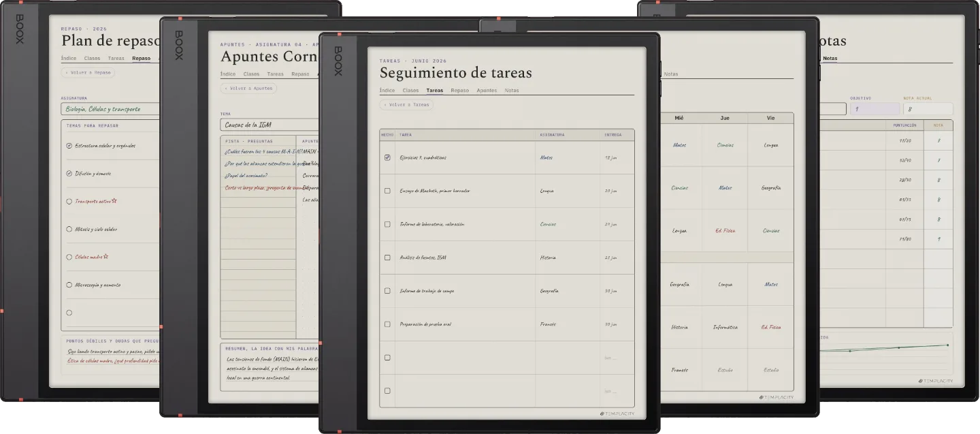Click Francés subject in Preparación de prueba oral row
The image size is (980, 434).
(548, 324)
